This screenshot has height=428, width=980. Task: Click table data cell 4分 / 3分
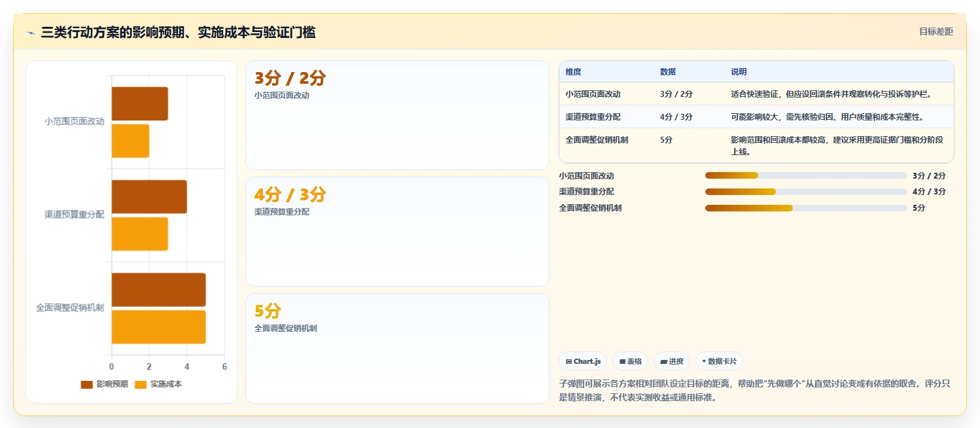[x=676, y=117]
